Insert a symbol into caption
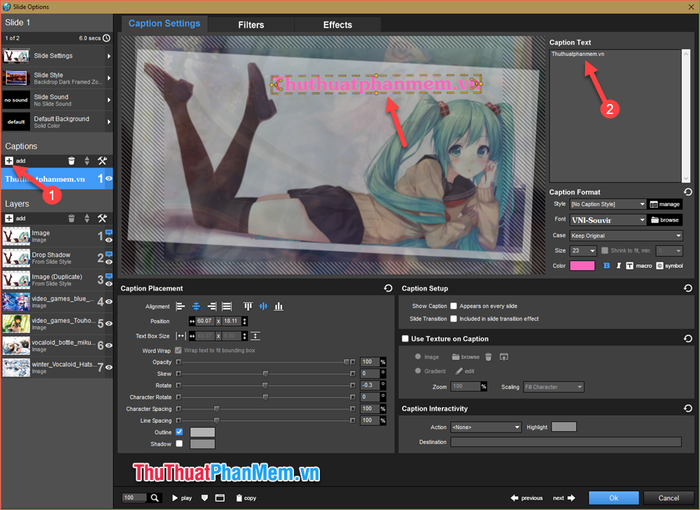The height and width of the screenshot is (510, 700). 669,266
